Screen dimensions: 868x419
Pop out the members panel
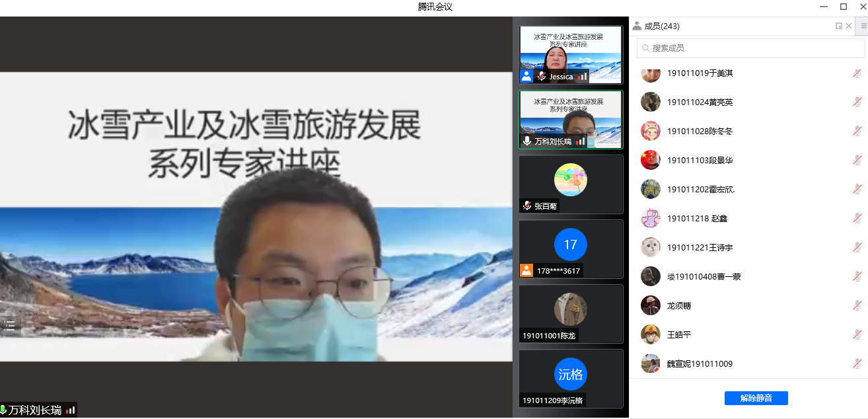838,26
